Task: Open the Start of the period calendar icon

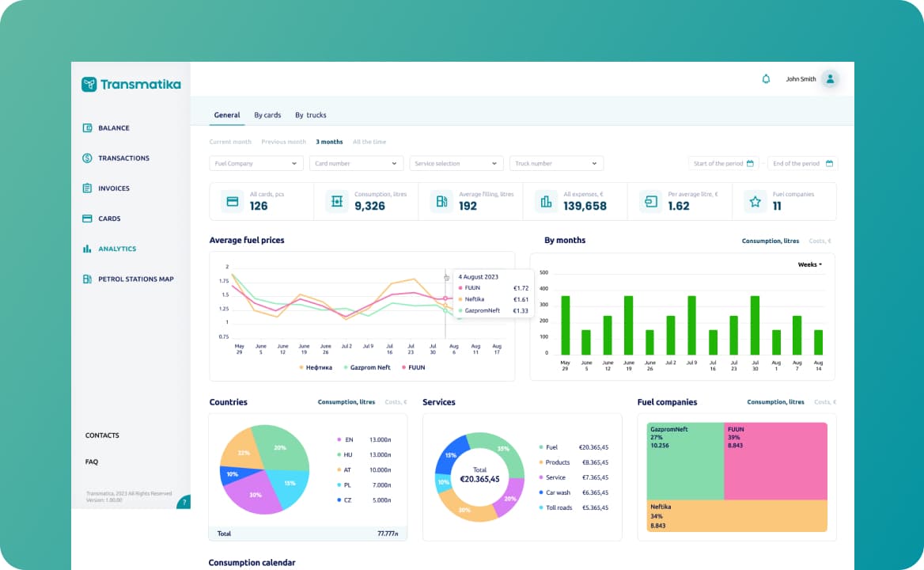Action: coord(750,163)
